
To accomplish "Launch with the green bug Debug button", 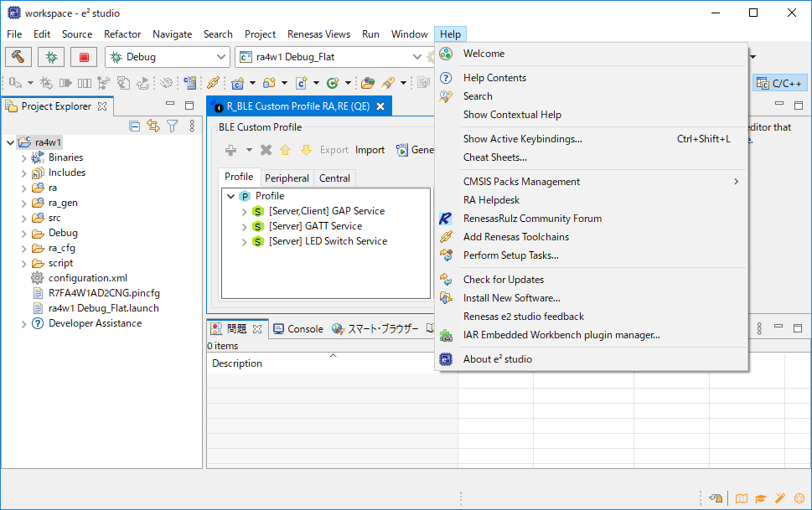I will coord(51,57).
